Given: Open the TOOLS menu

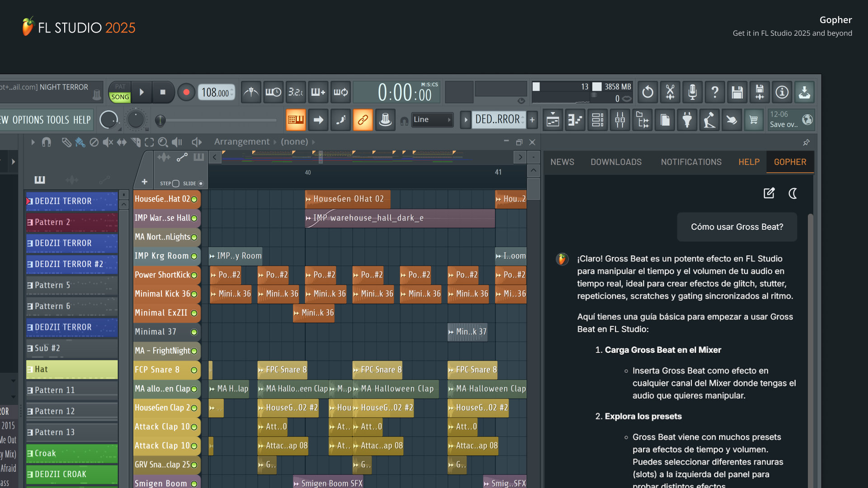Looking at the screenshot, I should (58, 120).
